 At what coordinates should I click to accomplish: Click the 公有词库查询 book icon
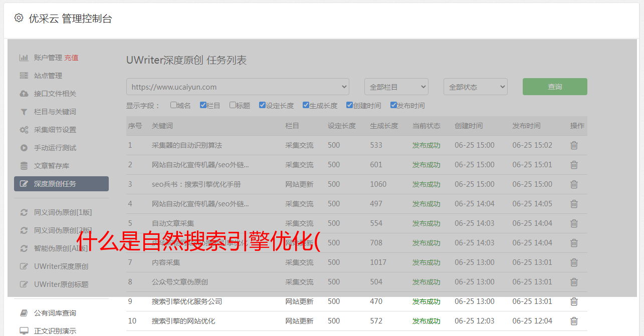(24, 313)
